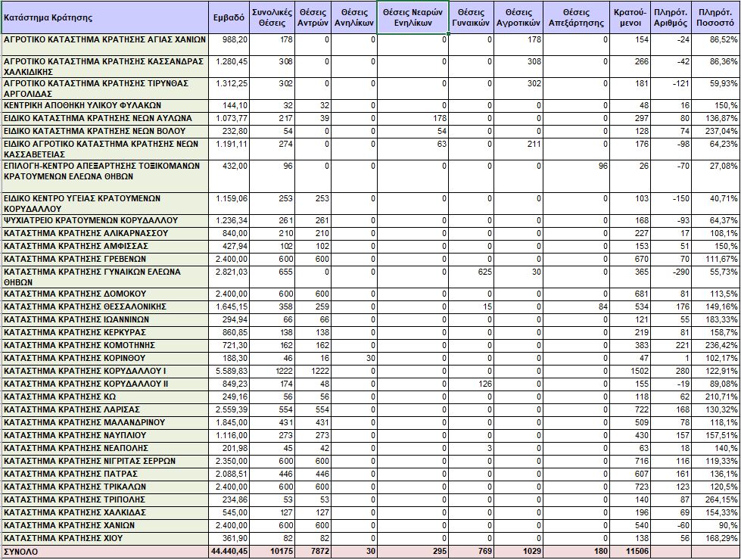The height and width of the screenshot is (560, 741).
Task: Select the 'ΚΑΤΑΣΤΗΜΑ ΚΡΑΤΗΣΗΣ ΚΟΡΥΔΑΛΛΟΥ Ι' row label
Action: click(104, 371)
